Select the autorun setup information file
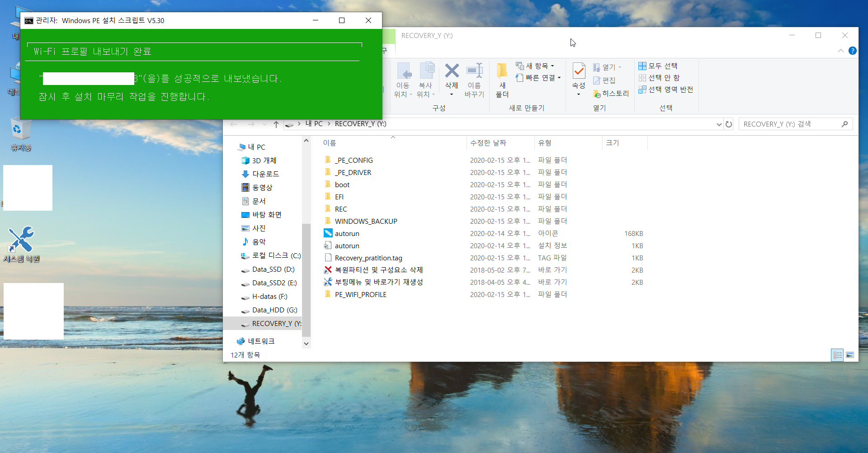The image size is (868, 453). click(x=347, y=245)
